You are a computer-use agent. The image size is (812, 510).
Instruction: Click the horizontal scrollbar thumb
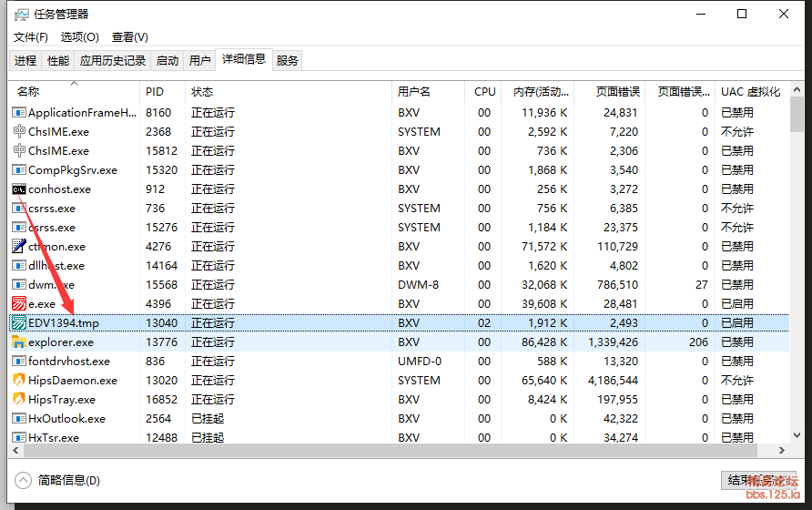click(x=391, y=451)
